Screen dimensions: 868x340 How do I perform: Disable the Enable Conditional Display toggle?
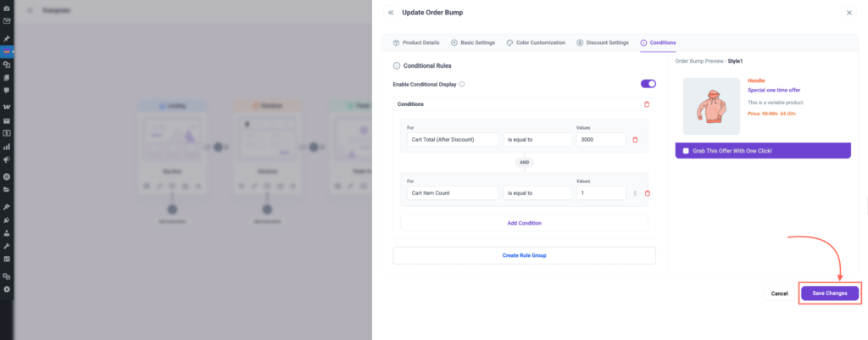[648, 84]
